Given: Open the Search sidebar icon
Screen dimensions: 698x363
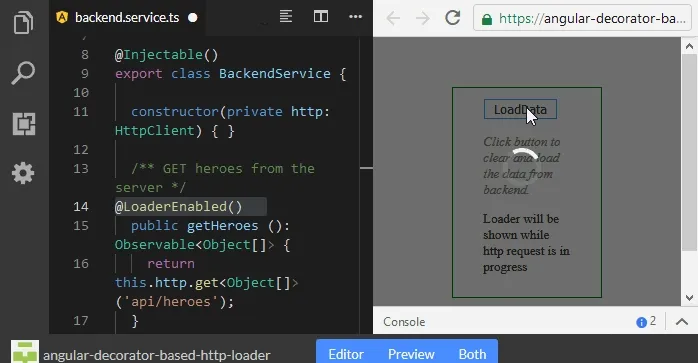Looking at the screenshot, I should 23,73.
